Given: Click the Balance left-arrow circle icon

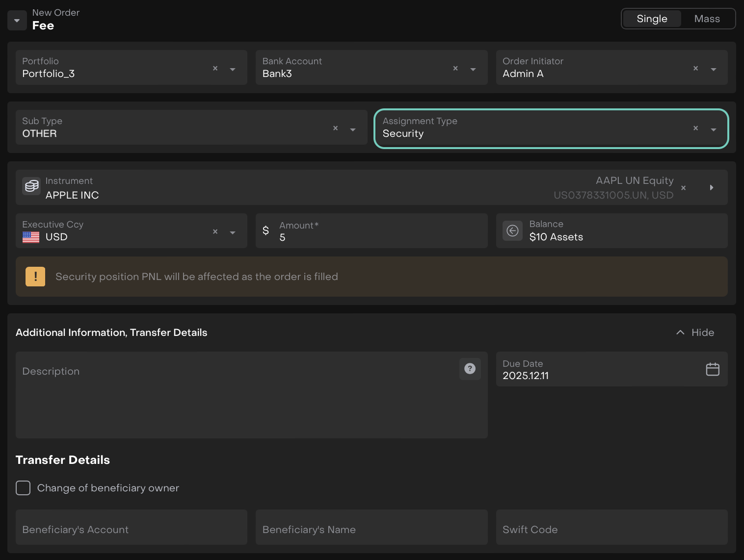Looking at the screenshot, I should [x=512, y=231].
